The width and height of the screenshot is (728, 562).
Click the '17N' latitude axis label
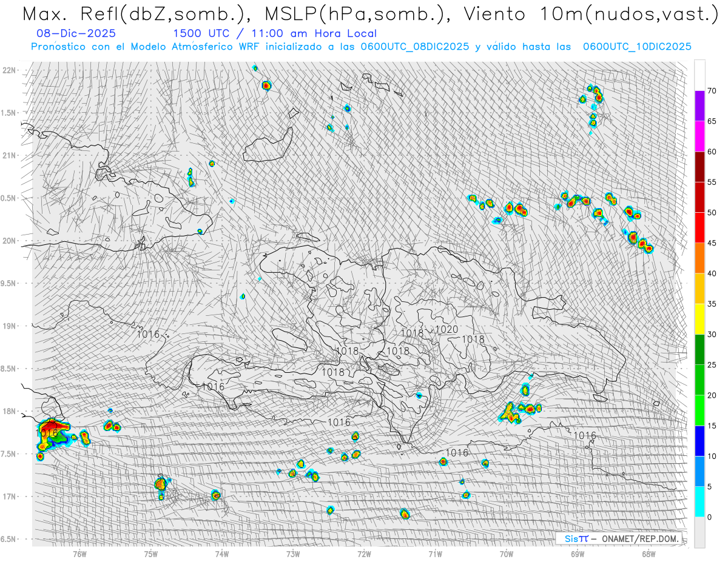pyautogui.click(x=9, y=497)
